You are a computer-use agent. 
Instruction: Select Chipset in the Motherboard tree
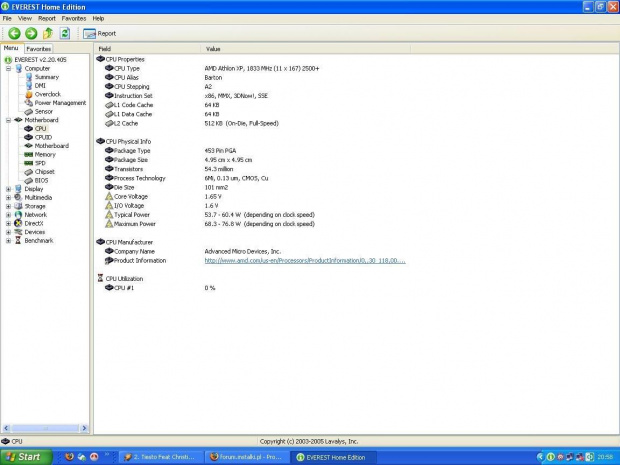coord(45,171)
